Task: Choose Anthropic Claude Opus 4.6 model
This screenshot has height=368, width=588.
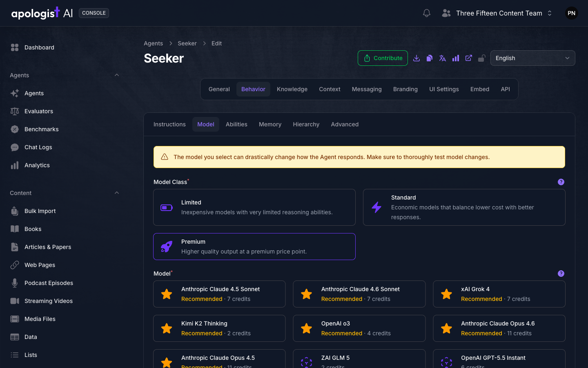Action: pos(499,328)
